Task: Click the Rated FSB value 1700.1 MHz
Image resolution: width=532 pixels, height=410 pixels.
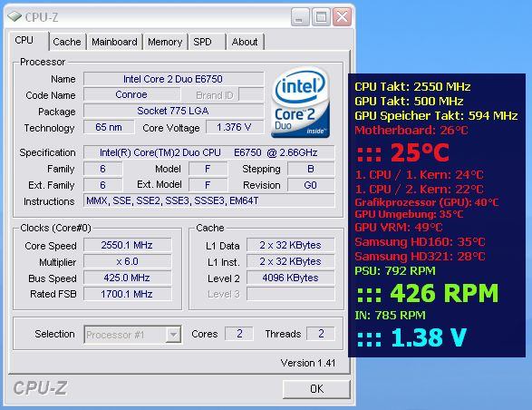Action: [x=127, y=294]
